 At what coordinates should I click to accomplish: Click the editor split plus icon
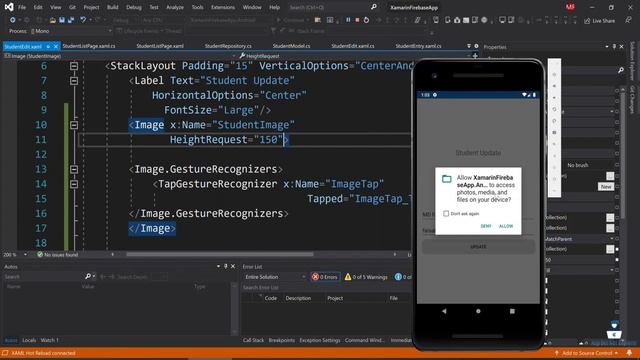475,56
